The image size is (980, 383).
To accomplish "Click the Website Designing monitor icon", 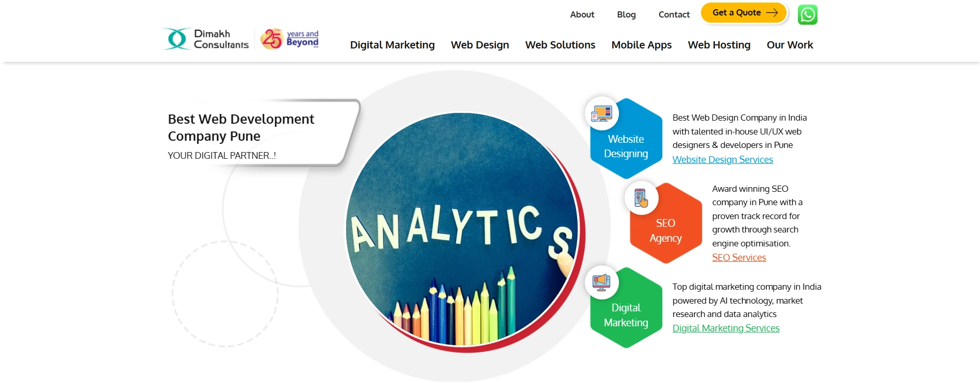I will (601, 113).
